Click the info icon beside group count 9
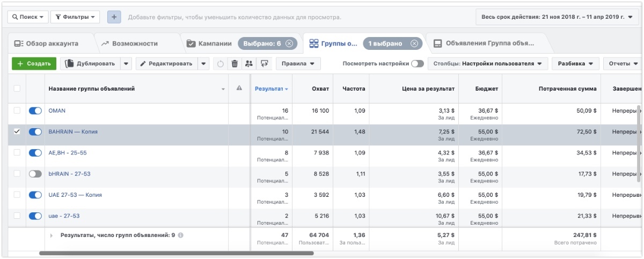Viewport: 644px width, 259px height. 181,235
